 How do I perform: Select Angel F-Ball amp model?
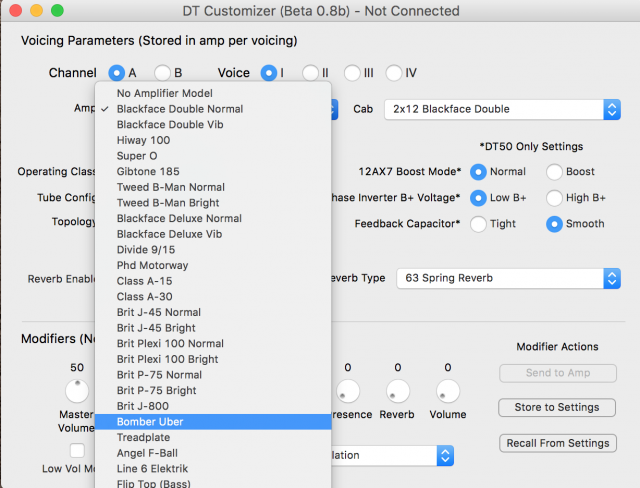pos(213,453)
